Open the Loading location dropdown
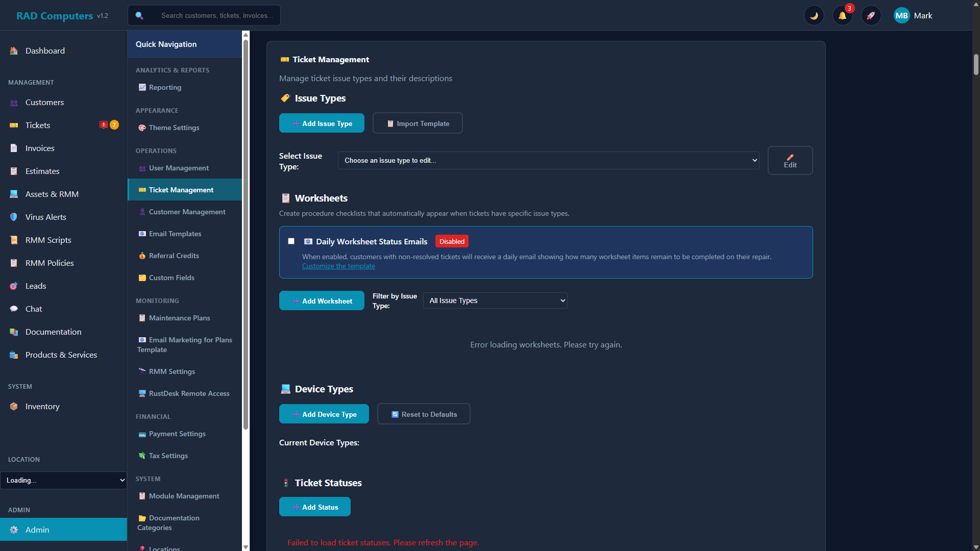Screen dimensions: 980x551 coord(63,480)
